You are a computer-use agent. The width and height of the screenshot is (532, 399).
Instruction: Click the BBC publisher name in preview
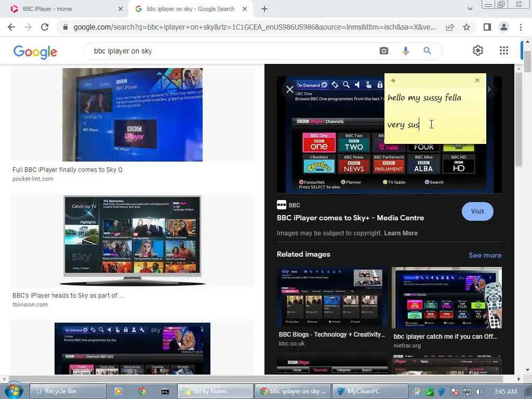pos(294,205)
